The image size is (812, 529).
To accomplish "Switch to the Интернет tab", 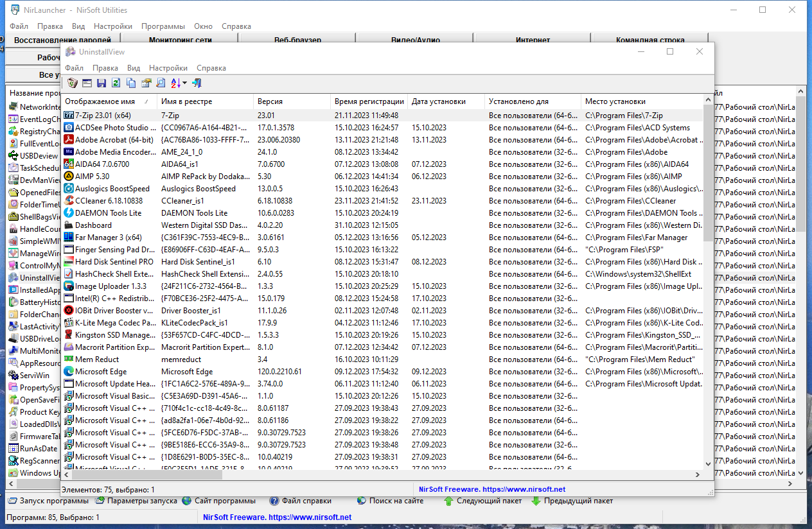I will pyautogui.click(x=533, y=39).
